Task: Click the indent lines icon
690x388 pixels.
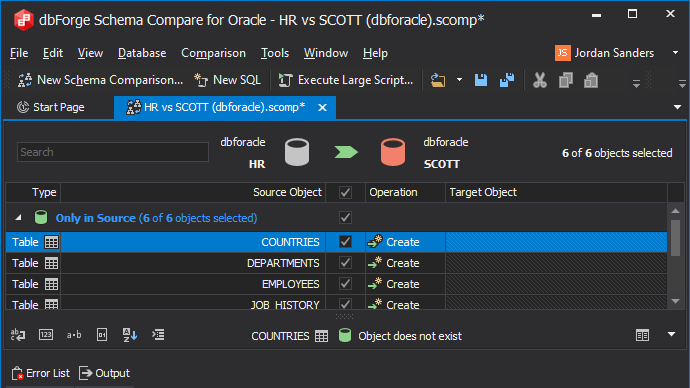Action: pos(158,335)
